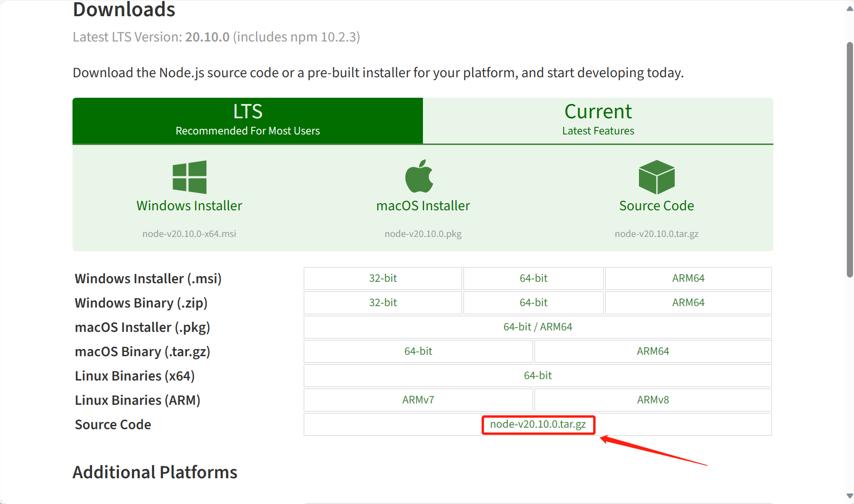Screen dimensions: 854x504
Task: Download Windows Installer (.msi) ARM64
Action: (689, 278)
